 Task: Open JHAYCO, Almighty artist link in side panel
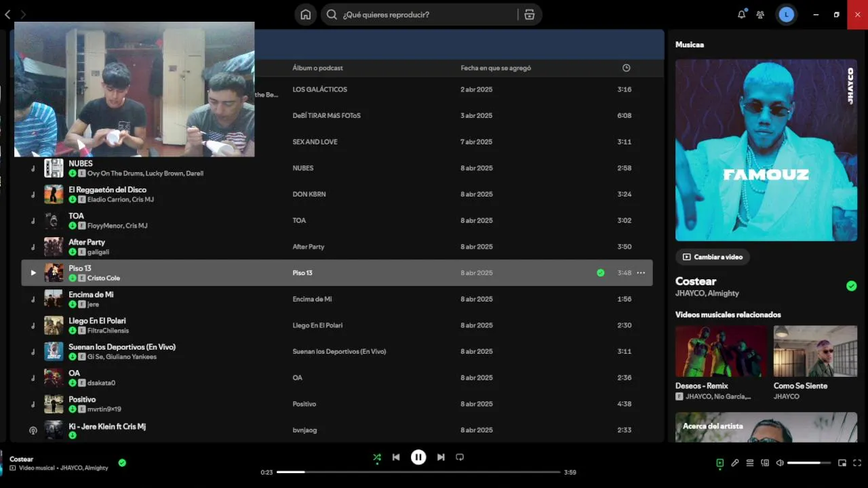[707, 293]
